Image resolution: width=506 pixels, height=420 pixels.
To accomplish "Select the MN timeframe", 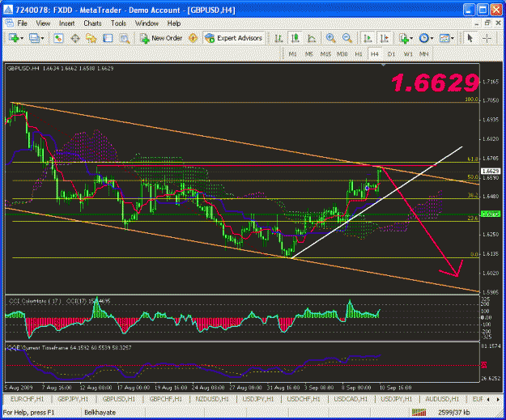I will pos(423,54).
